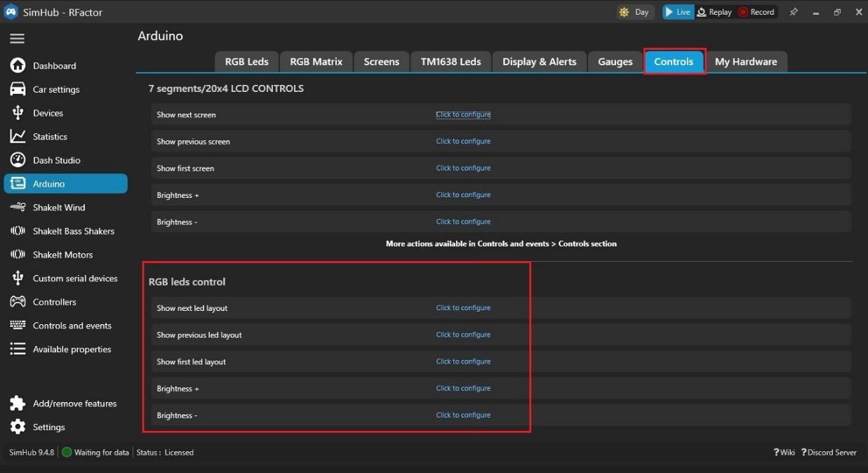
Task: Open the Discord Server link
Action: tap(829, 453)
